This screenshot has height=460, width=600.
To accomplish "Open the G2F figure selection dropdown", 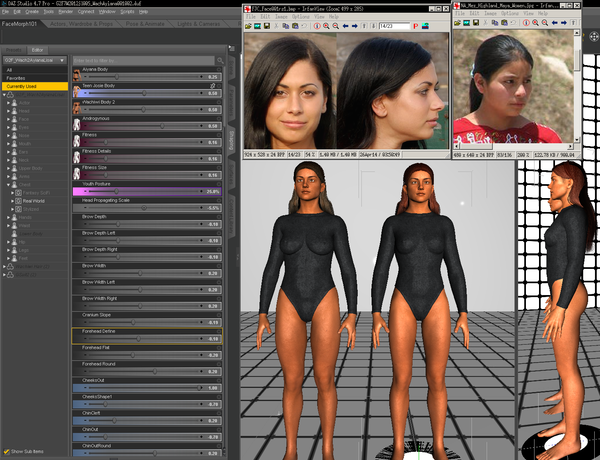I will (x=35, y=62).
